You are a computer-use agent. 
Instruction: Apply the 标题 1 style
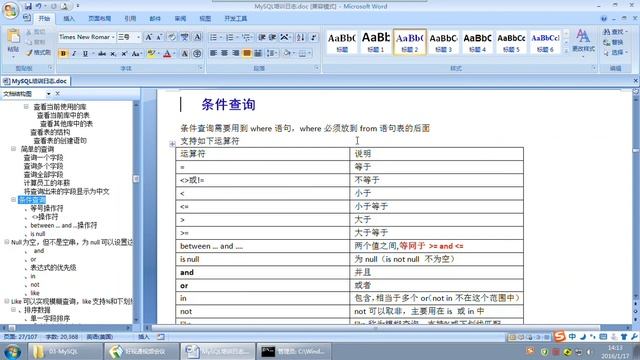coord(376,42)
